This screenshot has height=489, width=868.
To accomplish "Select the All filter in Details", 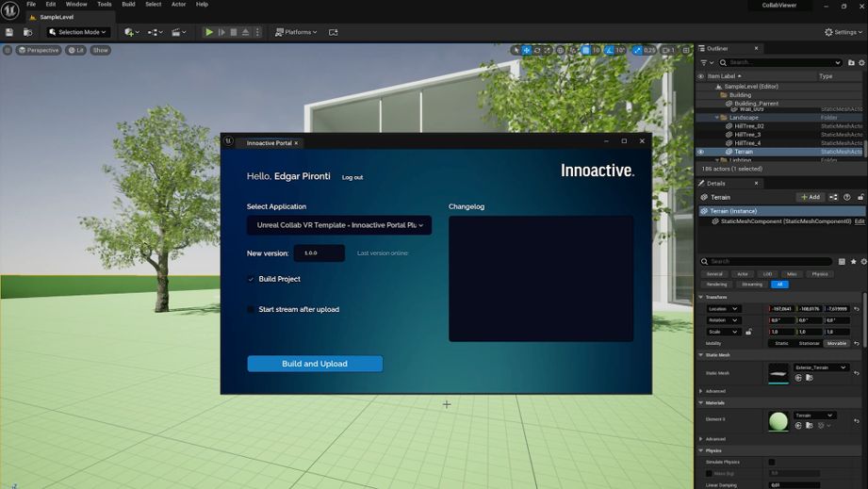I will coord(779,285).
